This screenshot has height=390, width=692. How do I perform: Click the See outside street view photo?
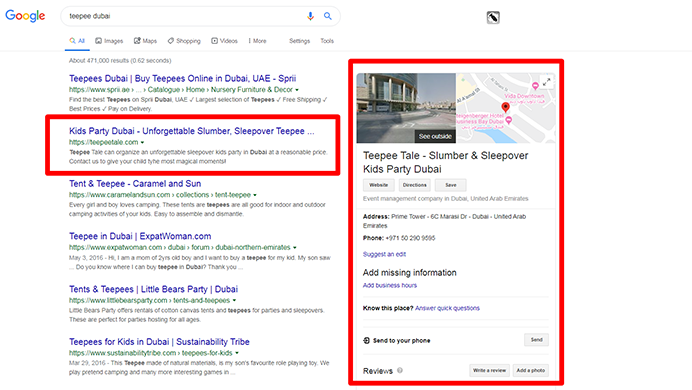pyautogui.click(x=406, y=108)
